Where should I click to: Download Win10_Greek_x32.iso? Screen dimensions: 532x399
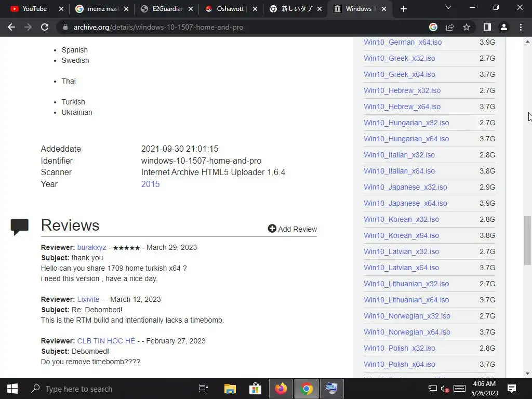tap(400, 58)
